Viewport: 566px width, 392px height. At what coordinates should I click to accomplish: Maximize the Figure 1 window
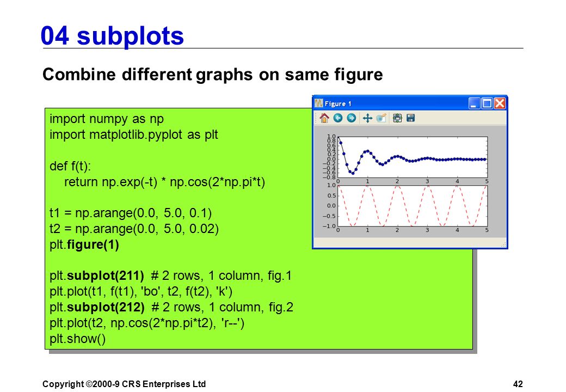pyautogui.click(x=487, y=103)
